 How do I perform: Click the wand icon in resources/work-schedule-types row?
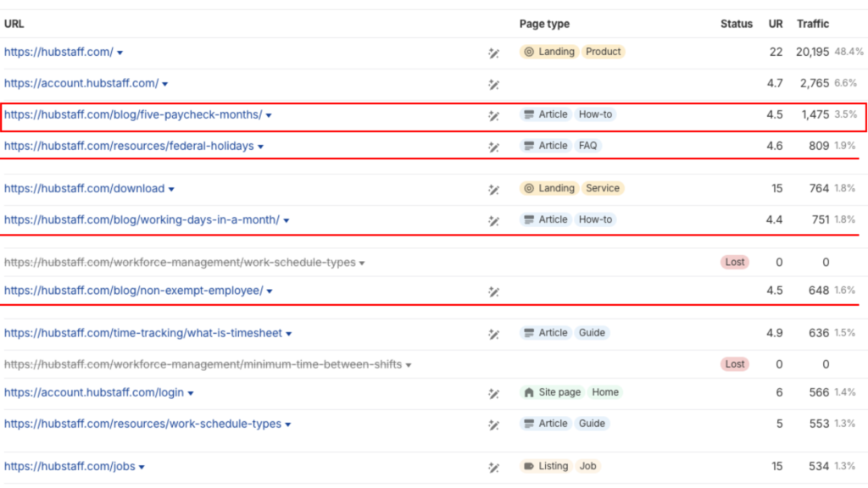(494, 425)
